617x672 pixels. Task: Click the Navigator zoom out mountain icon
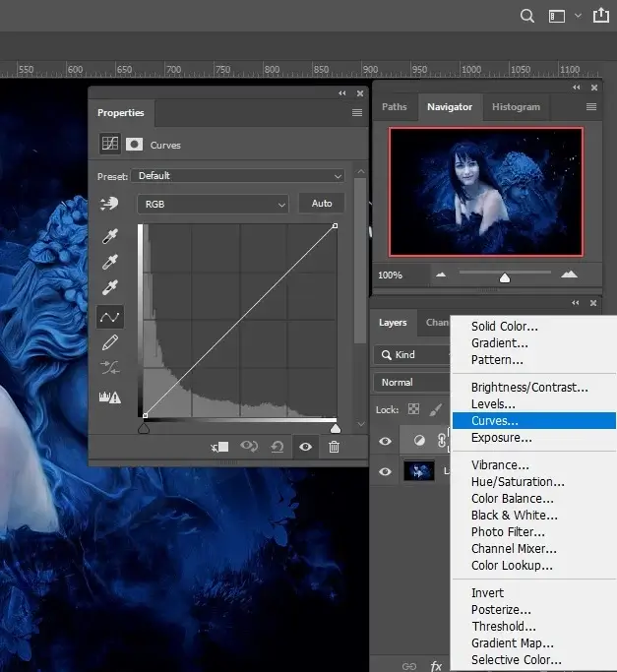[441, 275]
